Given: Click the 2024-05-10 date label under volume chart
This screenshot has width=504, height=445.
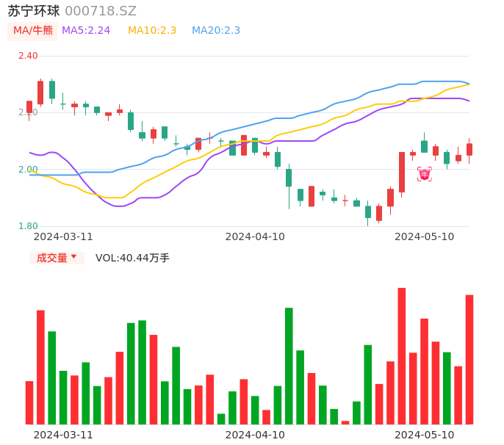Looking at the screenshot, I should (425, 435).
